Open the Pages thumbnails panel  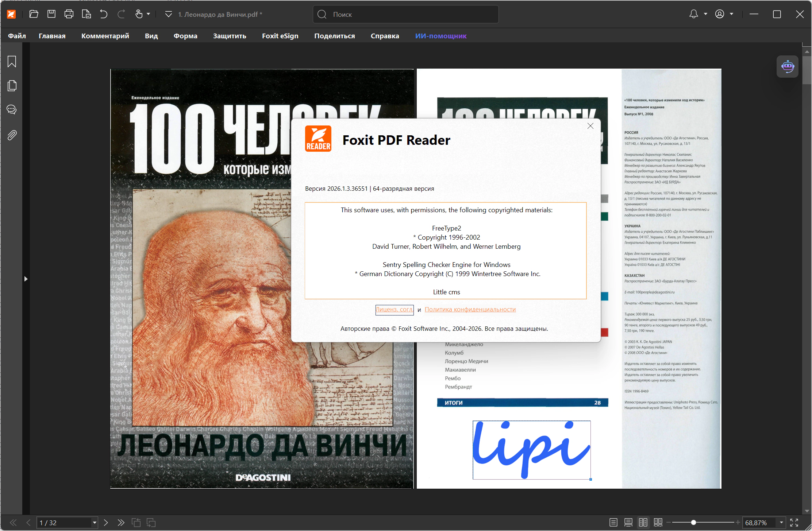point(12,86)
